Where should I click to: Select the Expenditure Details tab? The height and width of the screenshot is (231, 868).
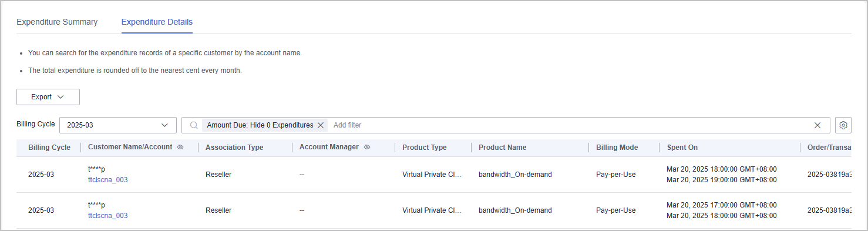(157, 22)
